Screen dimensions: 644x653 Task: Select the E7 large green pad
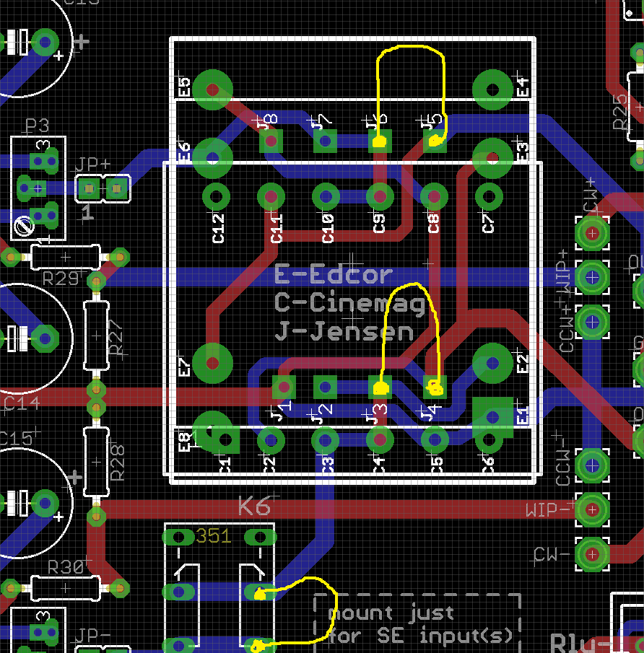212,363
